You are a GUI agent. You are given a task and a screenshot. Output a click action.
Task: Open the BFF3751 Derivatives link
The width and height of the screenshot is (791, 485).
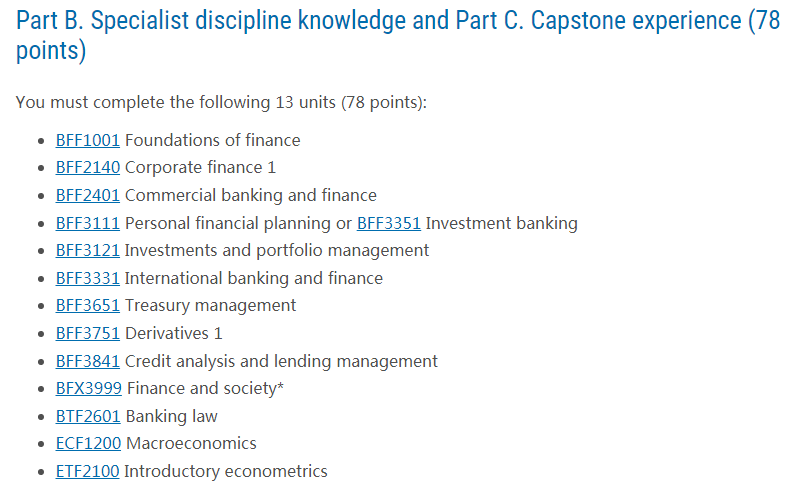coord(87,333)
